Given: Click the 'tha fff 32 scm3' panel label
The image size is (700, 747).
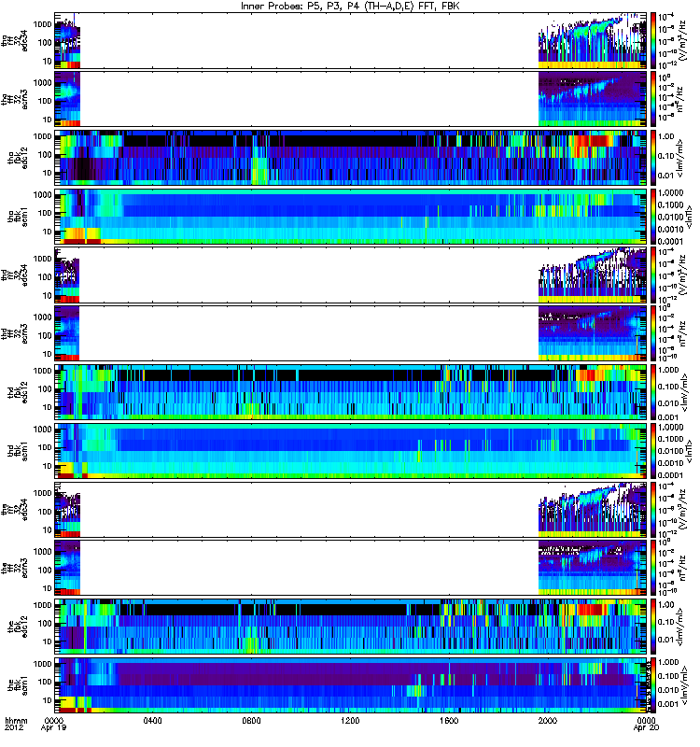Looking at the screenshot, I should point(15,100).
